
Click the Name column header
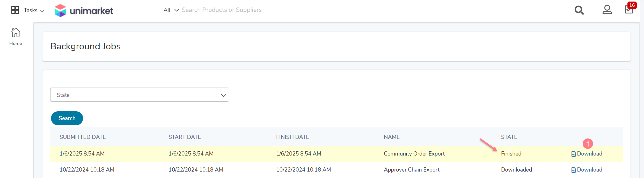[x=392, y=137]
